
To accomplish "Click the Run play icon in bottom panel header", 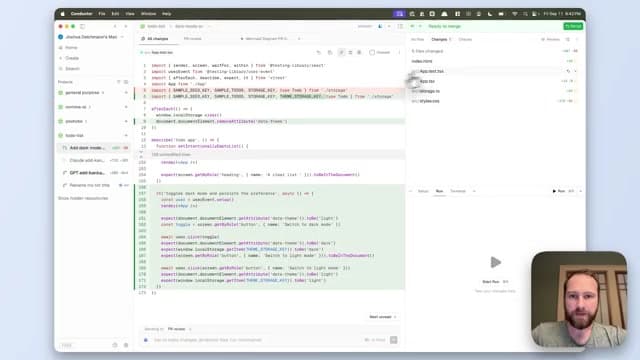I will [x=554, y=191].
